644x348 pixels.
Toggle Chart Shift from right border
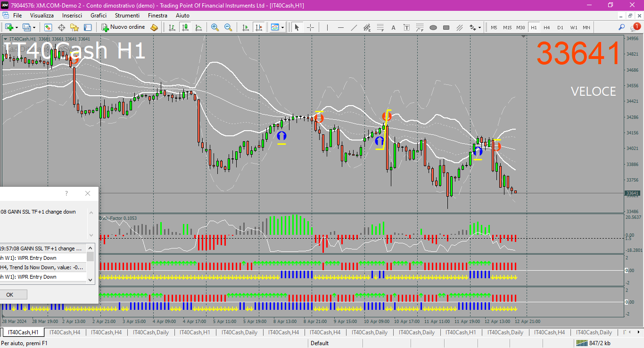(x=258, y=27)
